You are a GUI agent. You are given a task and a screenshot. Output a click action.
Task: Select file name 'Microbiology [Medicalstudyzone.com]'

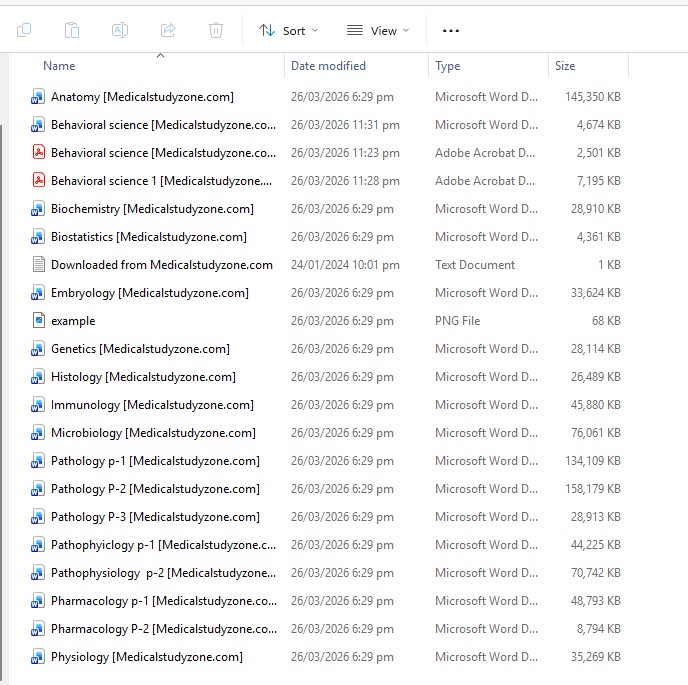[154, 434]
